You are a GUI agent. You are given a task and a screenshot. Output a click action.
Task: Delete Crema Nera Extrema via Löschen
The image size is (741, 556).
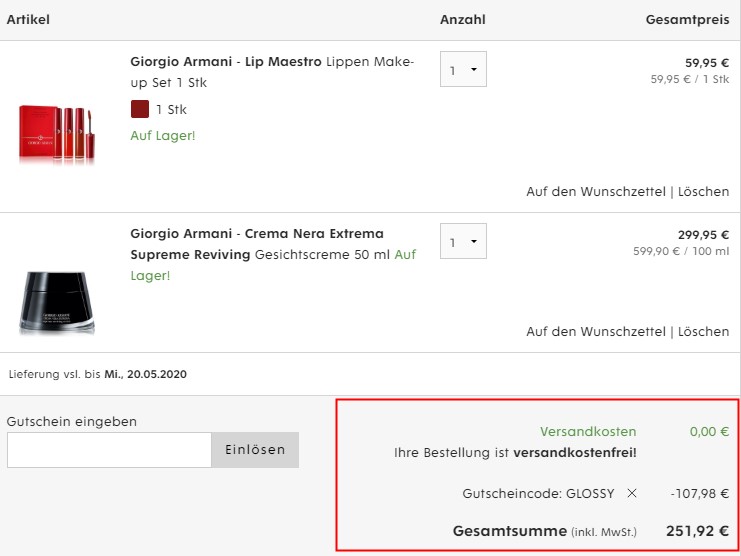pos(704,332)
